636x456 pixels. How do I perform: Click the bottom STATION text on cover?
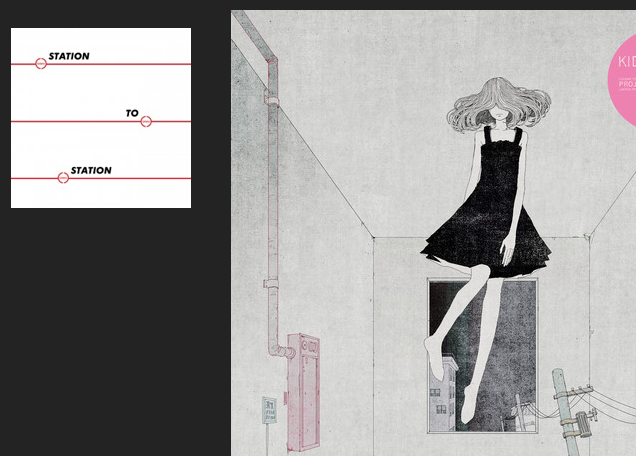point(91,170)
